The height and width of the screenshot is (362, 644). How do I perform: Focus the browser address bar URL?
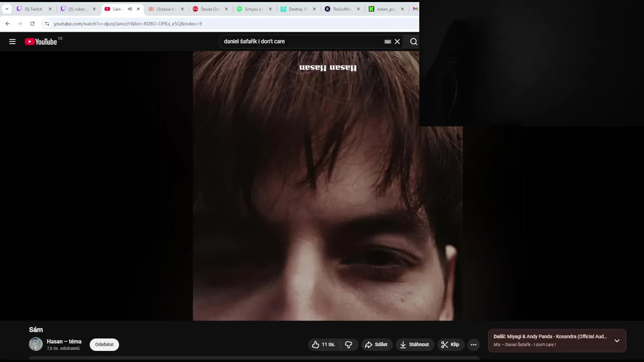pyautogui.click(x=128, y=24)
